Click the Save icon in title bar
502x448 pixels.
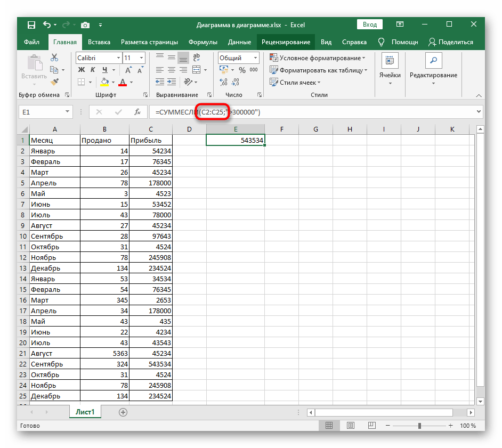pyautogui.click(x=31, y=25)
